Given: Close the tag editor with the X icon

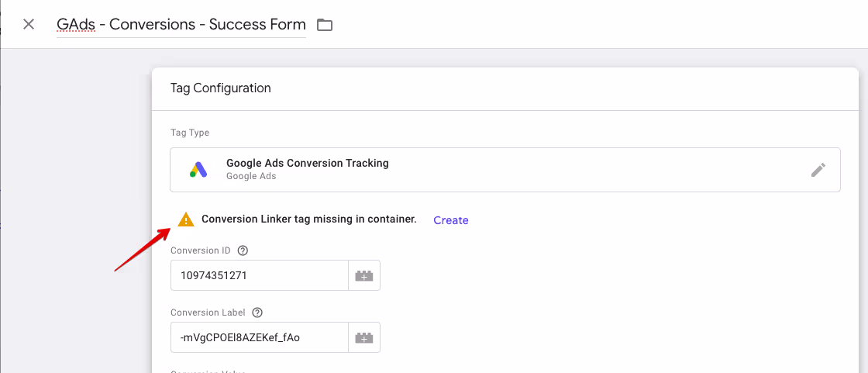Looking at the screenshot, I should click(28, 24).
